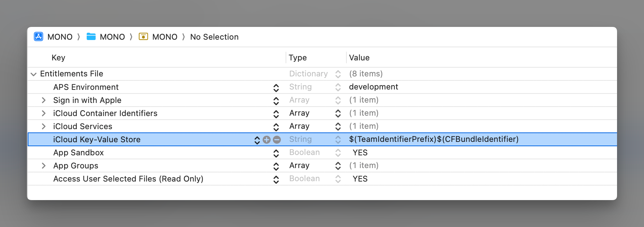Viewport: 644px width, 227px height.
Task: Click the MONO entitlements file icon
Action: (144, 37)
